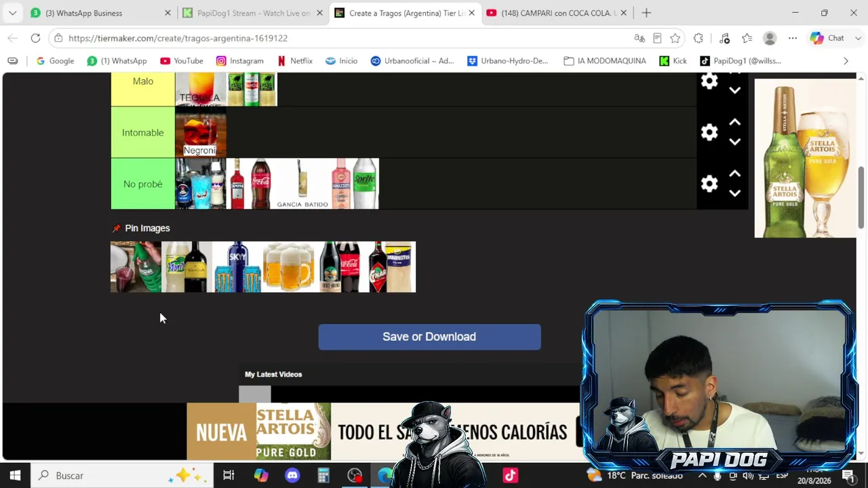This screenshot has height=488, width=868.
Task: Open the TikTok app on the taskbar
Action: [511, 476]
